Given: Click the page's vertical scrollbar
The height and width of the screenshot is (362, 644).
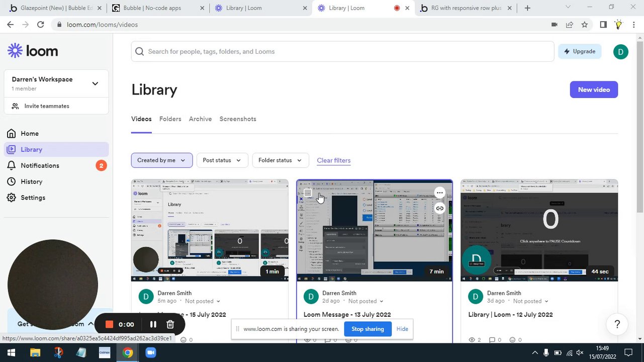Looking at the screenshot, I should pos(640,126).
